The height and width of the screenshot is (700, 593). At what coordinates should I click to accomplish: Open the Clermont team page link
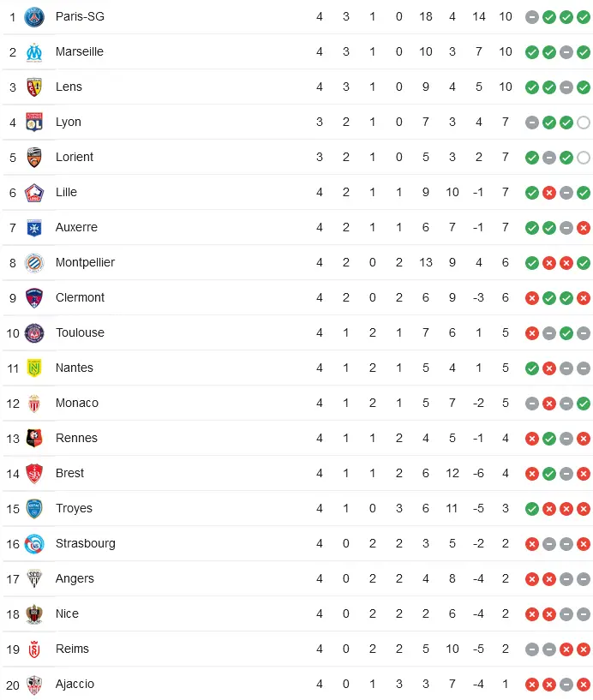[80, 297]
